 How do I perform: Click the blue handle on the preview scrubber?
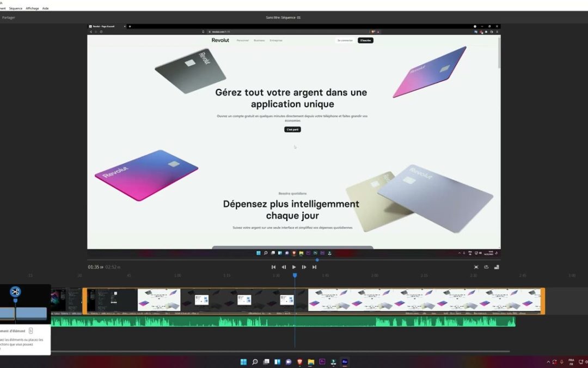(317, 260)
